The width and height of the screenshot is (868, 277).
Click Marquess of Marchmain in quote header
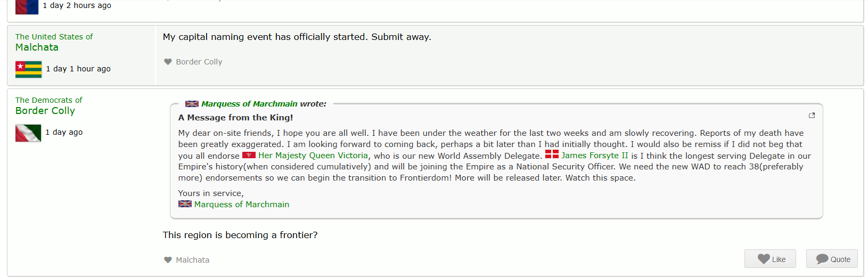249,104
